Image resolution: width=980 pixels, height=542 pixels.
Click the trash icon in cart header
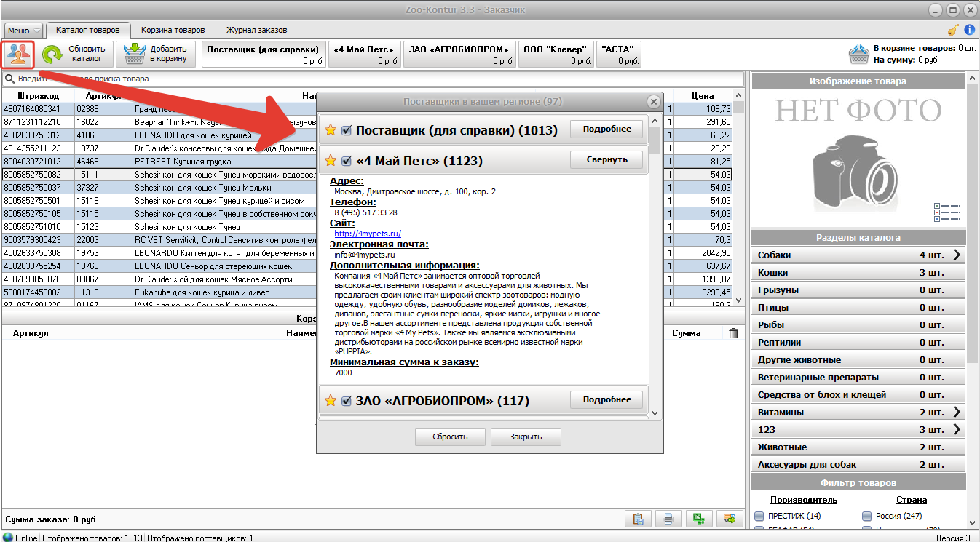[733, 332]
